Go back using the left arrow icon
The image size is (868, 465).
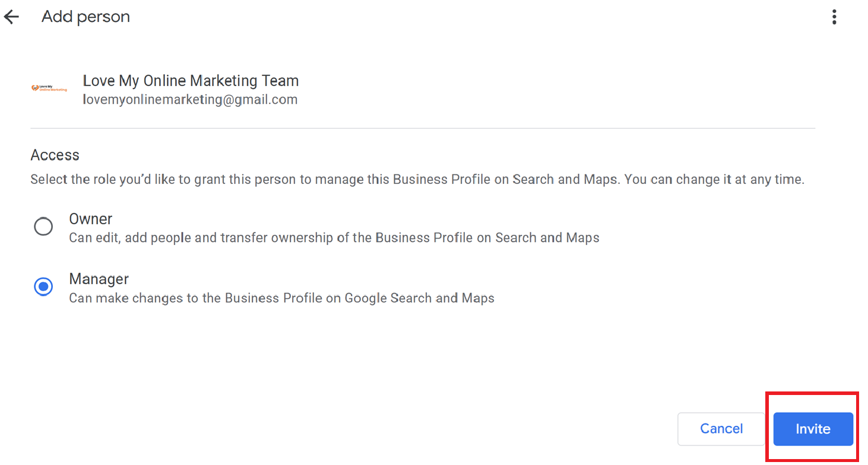tap(11, 17)
